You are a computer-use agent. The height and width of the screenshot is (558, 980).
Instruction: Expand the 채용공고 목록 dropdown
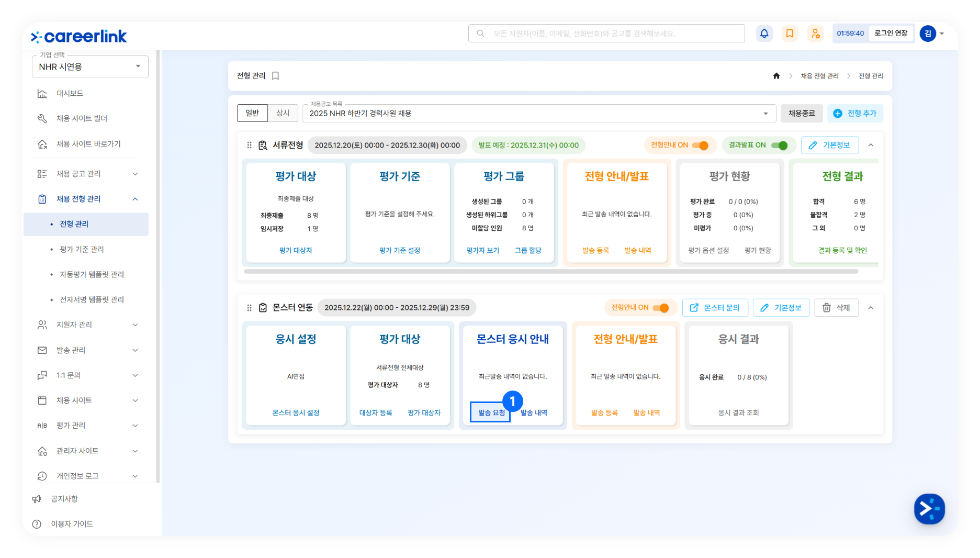765,114
